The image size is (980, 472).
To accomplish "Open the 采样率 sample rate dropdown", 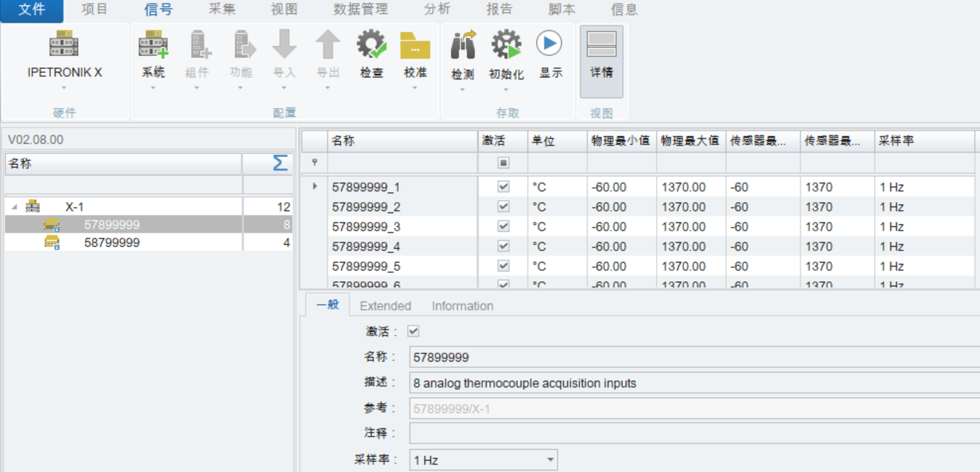I will coord(549,460).
